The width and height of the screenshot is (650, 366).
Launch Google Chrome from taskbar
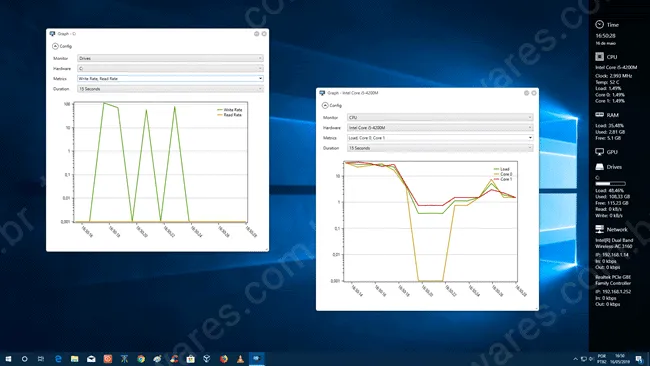(141, 359)
